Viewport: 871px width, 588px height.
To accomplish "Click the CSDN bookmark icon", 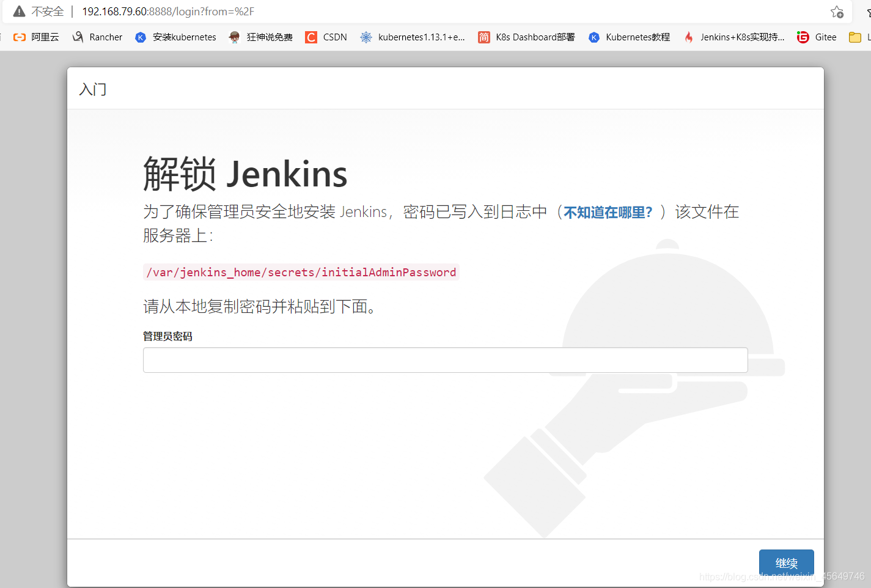I will coord(311,37).
